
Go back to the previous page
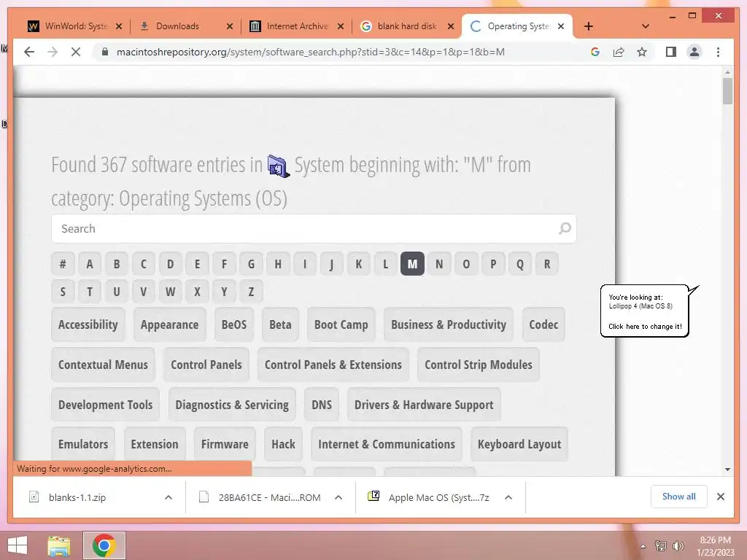[x=29, y=52]
